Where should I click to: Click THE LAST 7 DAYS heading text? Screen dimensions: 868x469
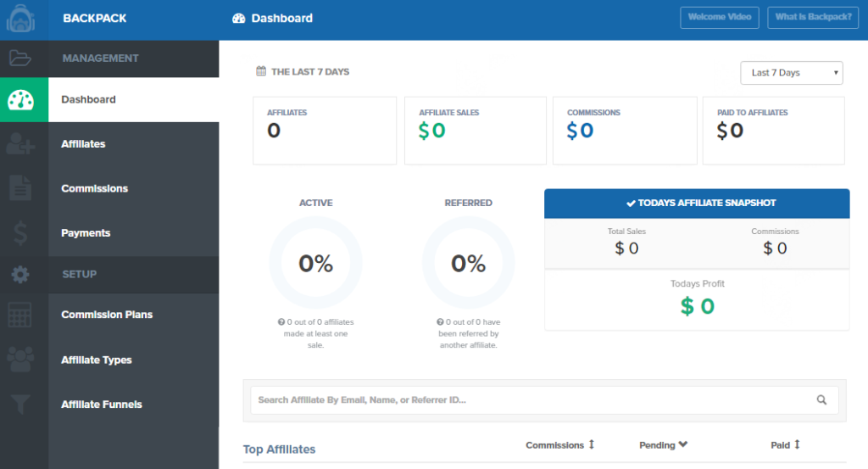click(x=310, y=71)
